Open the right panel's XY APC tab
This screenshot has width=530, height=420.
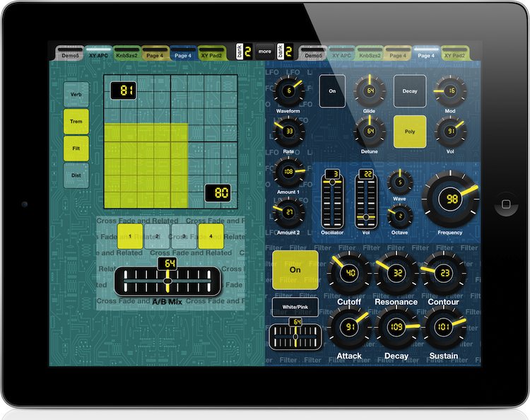(341, 54)
